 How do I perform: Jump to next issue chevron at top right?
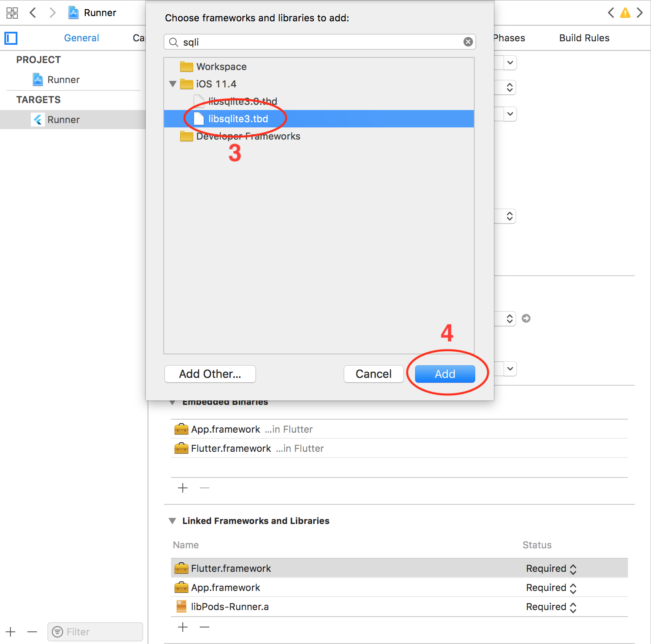point(640,13)
